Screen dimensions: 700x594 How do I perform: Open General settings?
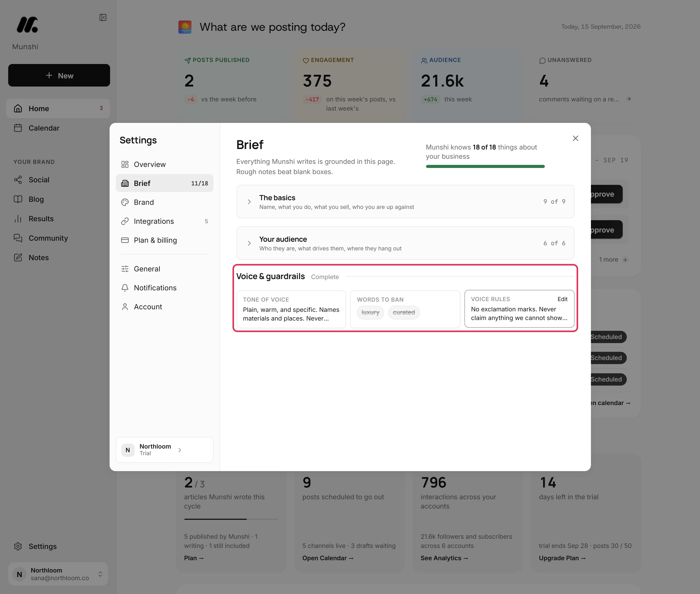[x=165, y=269]
